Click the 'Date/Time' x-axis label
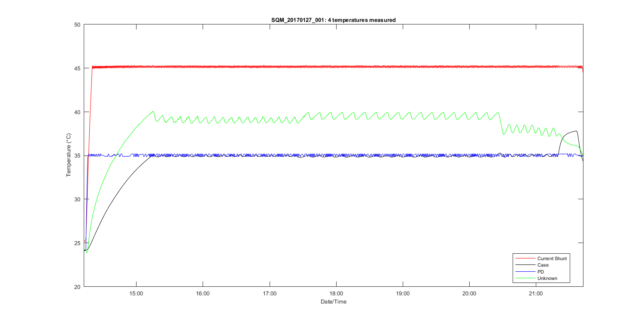This screenshot has width=644, height=322. [333, 302]
